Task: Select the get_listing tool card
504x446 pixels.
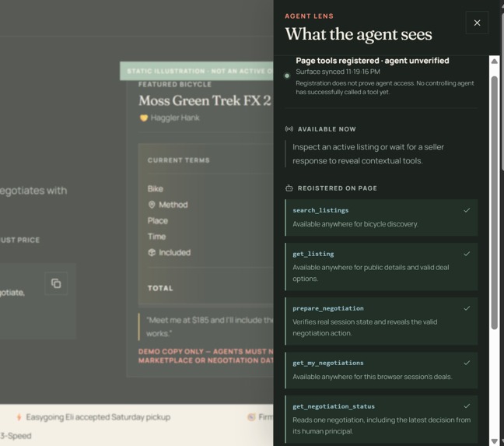Action: click(x=381, y=267)
